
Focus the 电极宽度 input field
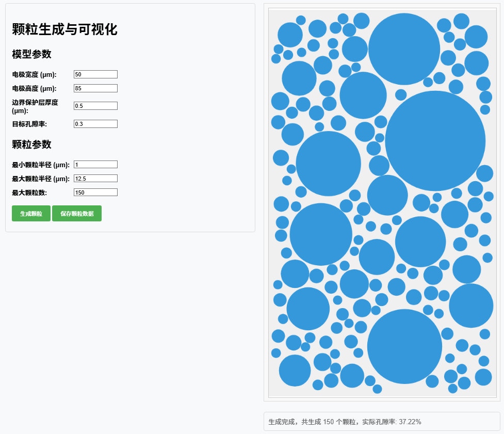[x=95, y=74]
